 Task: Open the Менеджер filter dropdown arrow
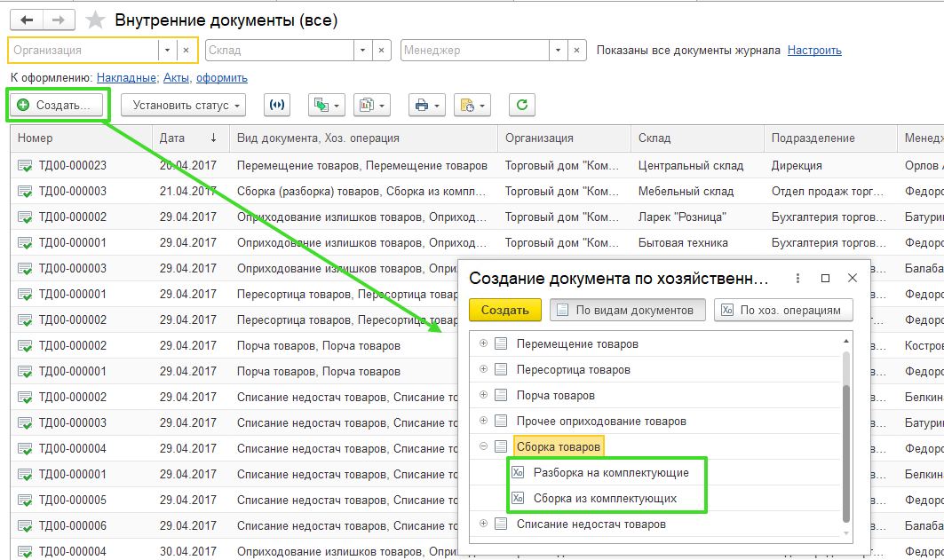coord(558,51)
